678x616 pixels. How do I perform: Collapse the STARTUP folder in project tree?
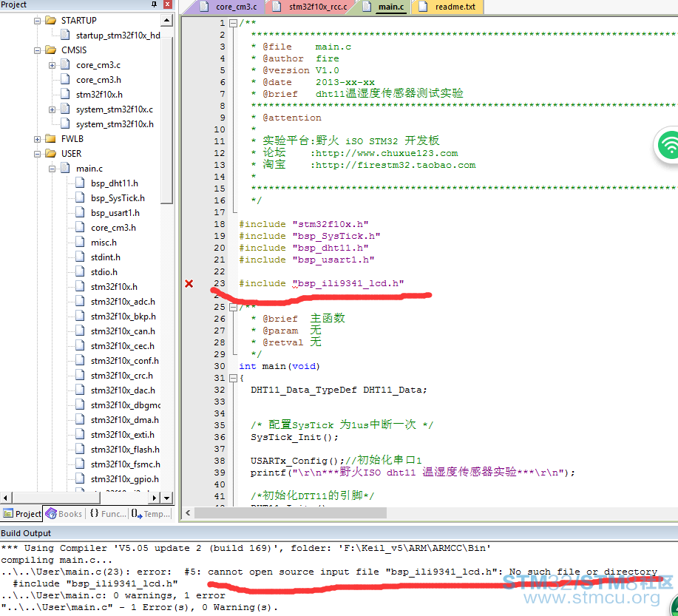coord(38,21)
